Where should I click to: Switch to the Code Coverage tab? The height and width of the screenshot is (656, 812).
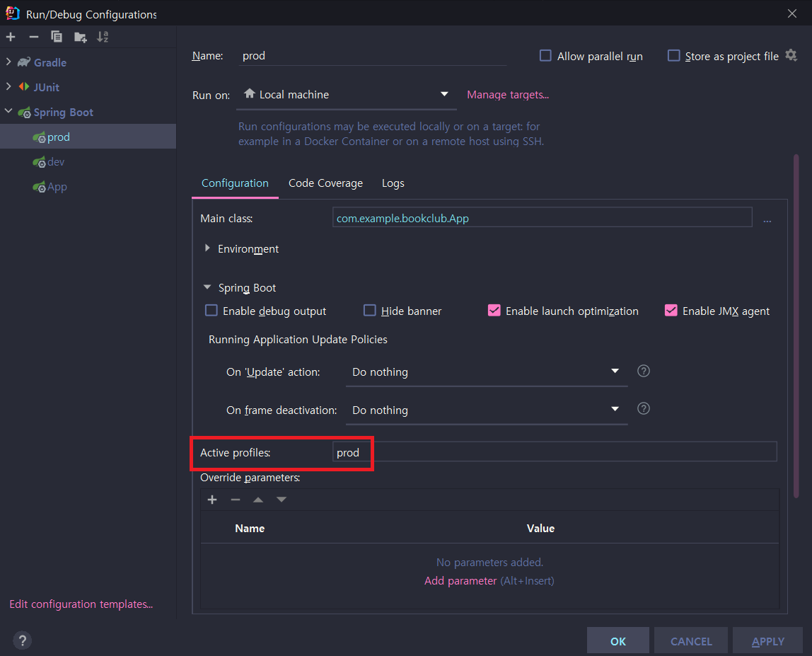point(326,183)
